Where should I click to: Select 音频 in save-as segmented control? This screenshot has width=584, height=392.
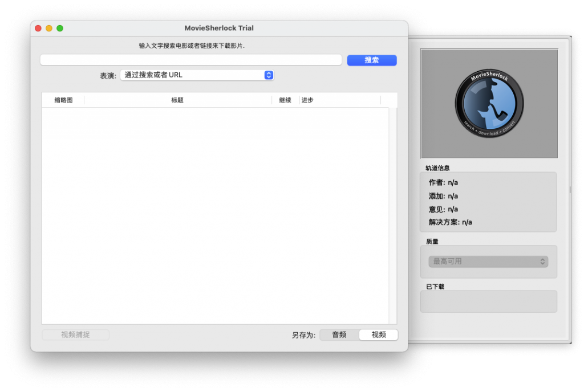[x=339, y=334]
